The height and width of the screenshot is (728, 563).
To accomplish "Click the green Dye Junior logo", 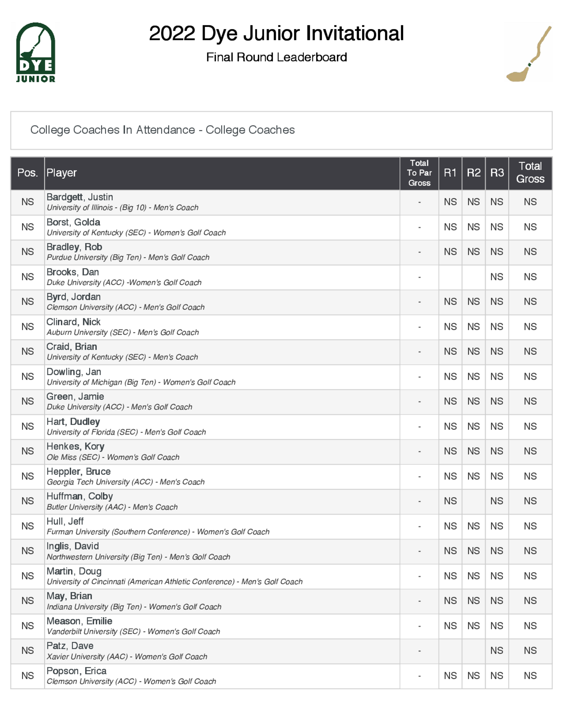I will [x=36, y=52].
